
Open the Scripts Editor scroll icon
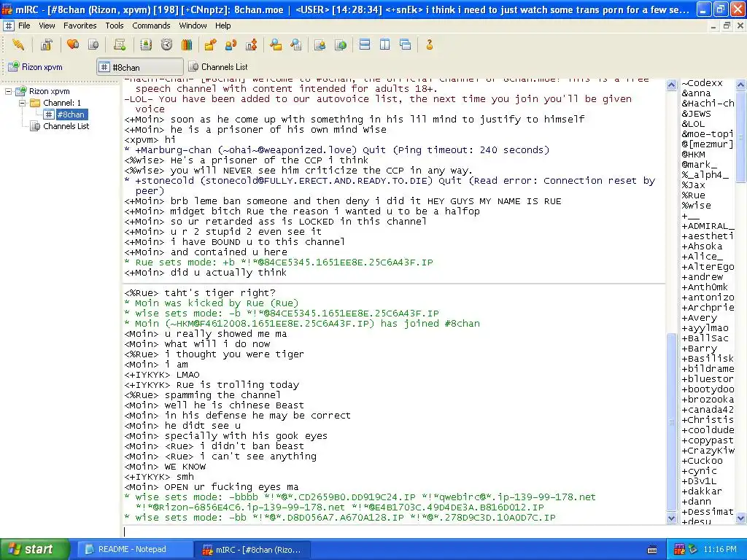(x=120, y=44)
